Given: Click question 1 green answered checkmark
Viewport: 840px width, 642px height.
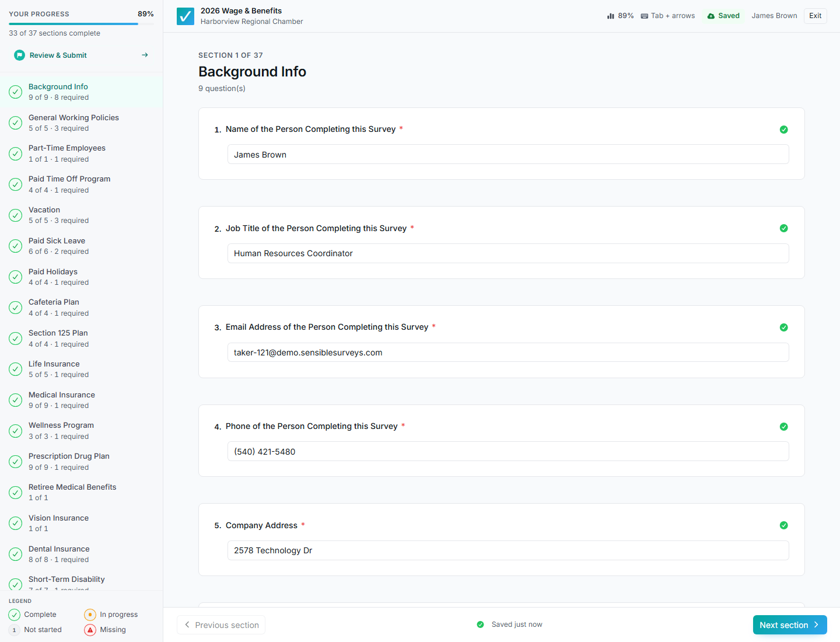Looking at the screenshot, I should click(784, 130).
